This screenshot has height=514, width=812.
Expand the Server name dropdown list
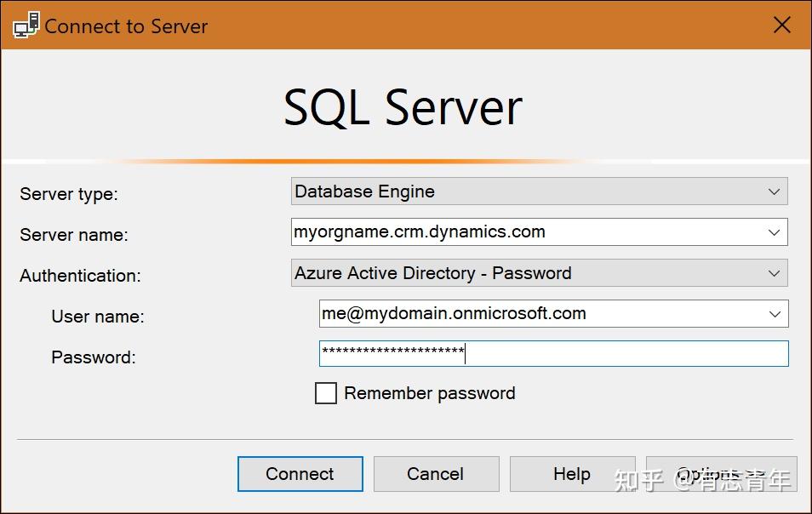pyautogui.click(x=775, y=231)
